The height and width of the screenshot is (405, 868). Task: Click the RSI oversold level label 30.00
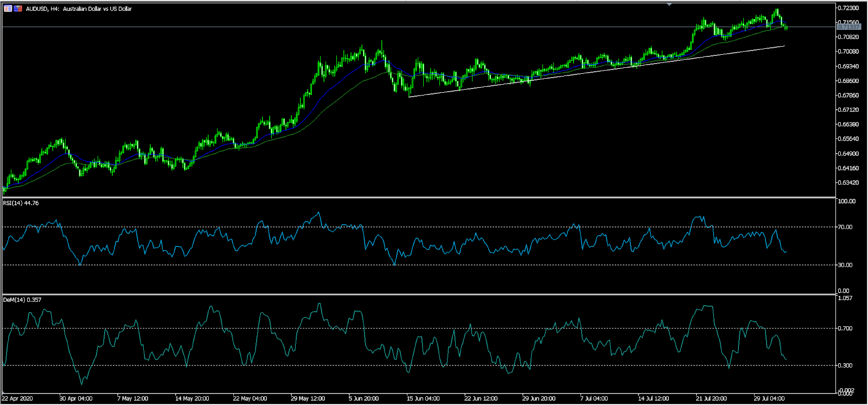tap(846, 265)
